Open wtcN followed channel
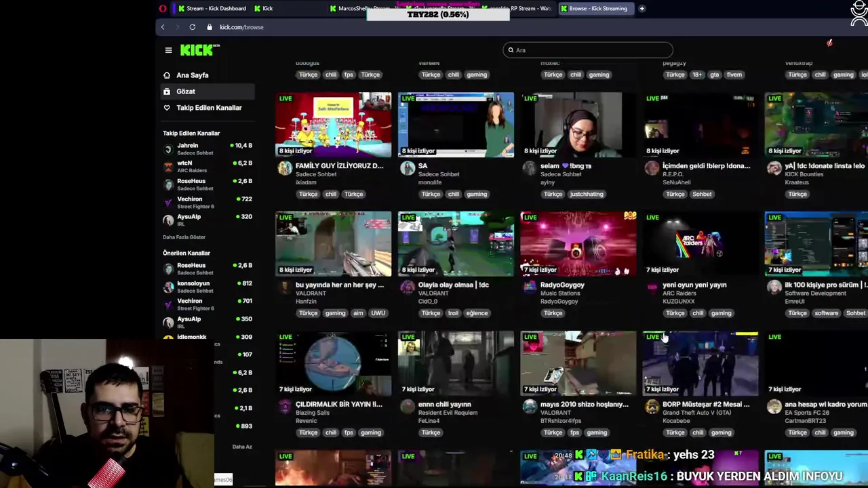 click(208, 166)
